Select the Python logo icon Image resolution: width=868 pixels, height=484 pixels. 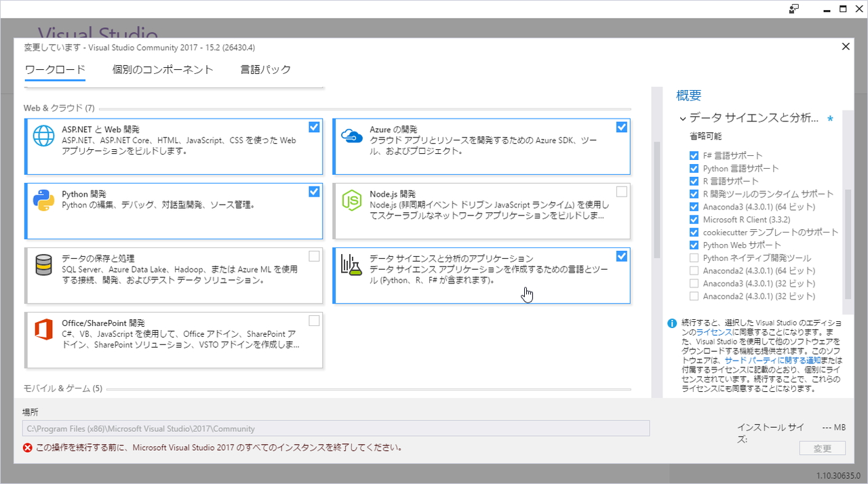pos(43,201)
